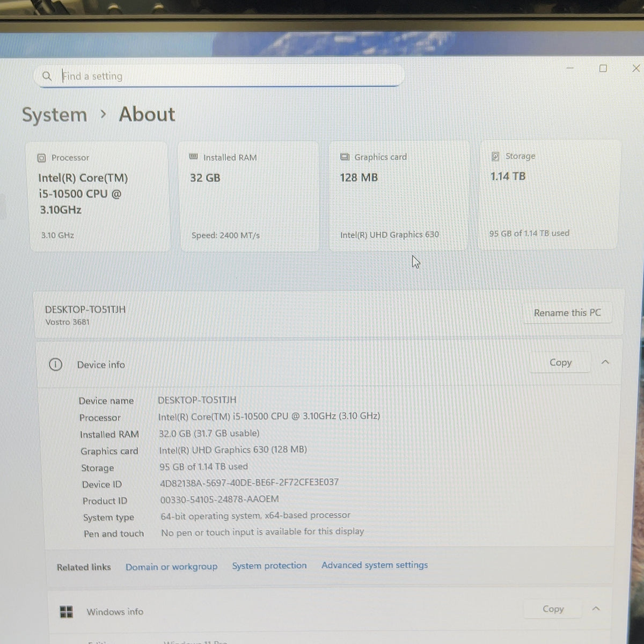Select the Device ID value

(x=249, y=482)
